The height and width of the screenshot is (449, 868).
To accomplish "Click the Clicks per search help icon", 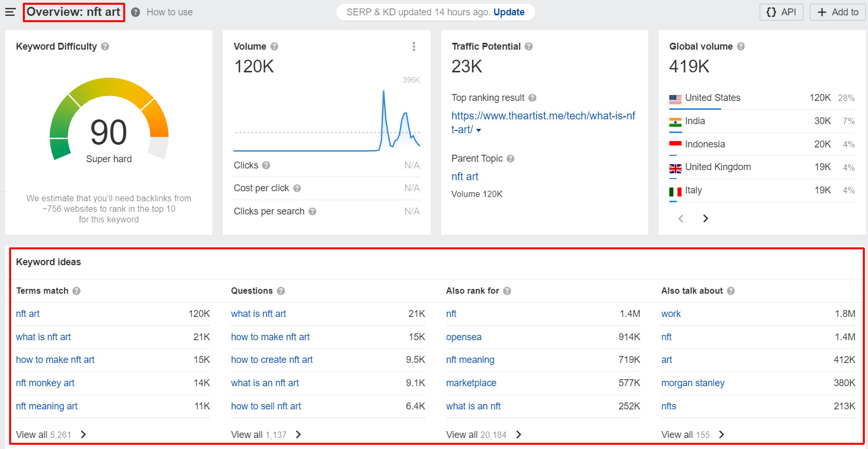I will 312,211.
